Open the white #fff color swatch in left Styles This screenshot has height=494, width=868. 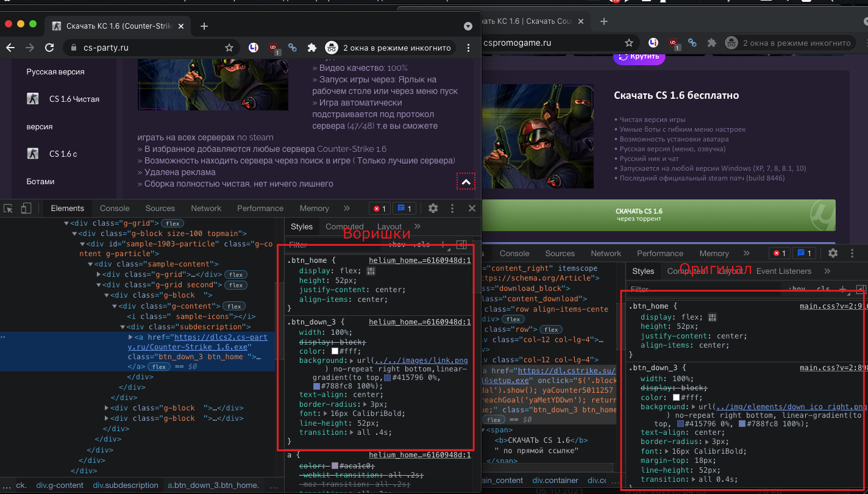tap(335, 351)
